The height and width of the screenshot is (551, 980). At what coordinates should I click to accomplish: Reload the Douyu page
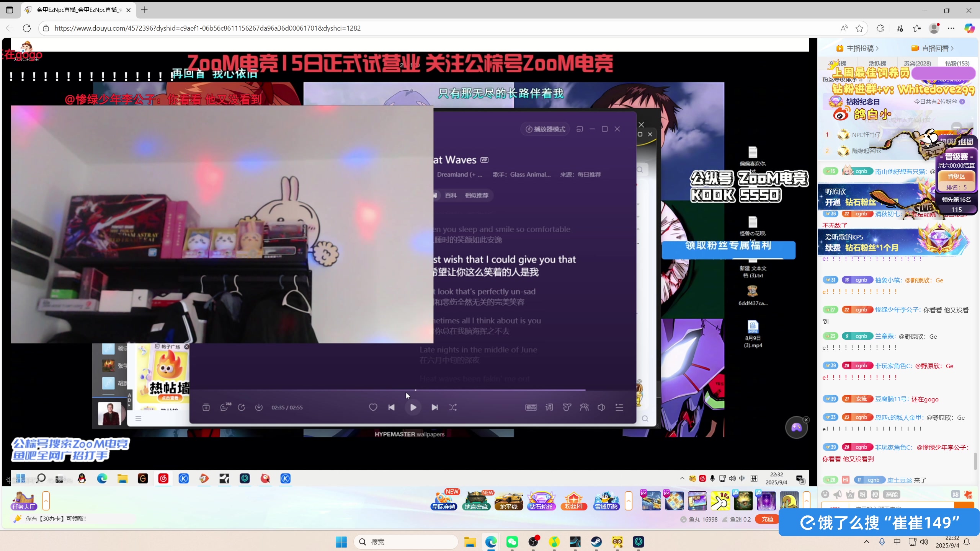tap(27, 28)
